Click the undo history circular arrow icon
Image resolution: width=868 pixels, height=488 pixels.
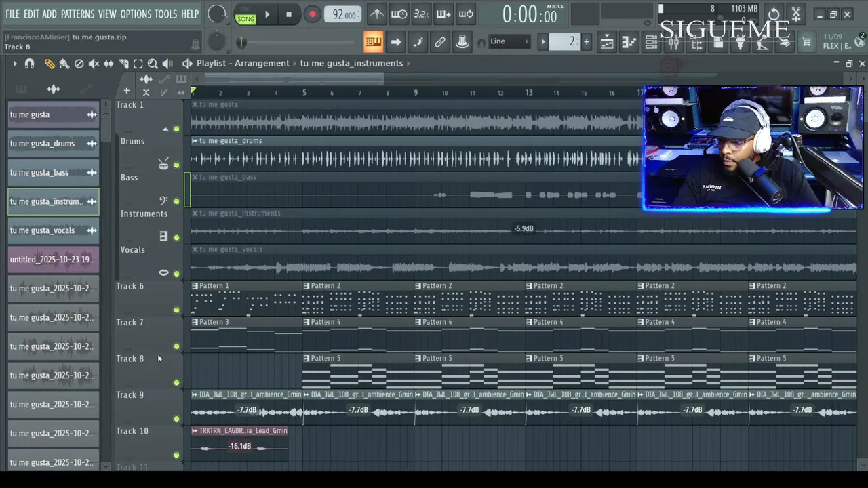774,14
